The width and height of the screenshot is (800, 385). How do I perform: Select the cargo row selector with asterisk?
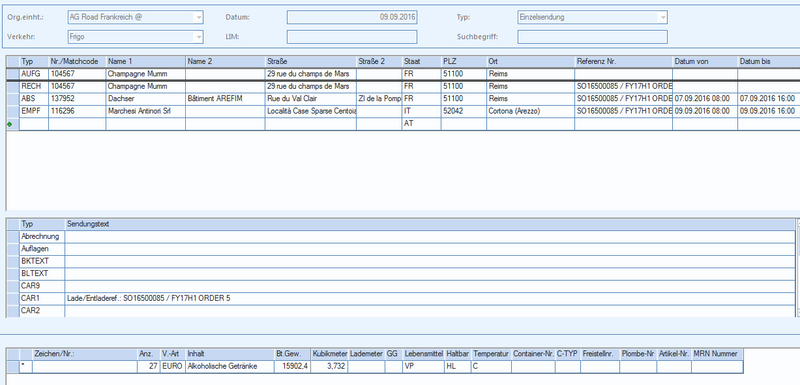coord(13,366)
